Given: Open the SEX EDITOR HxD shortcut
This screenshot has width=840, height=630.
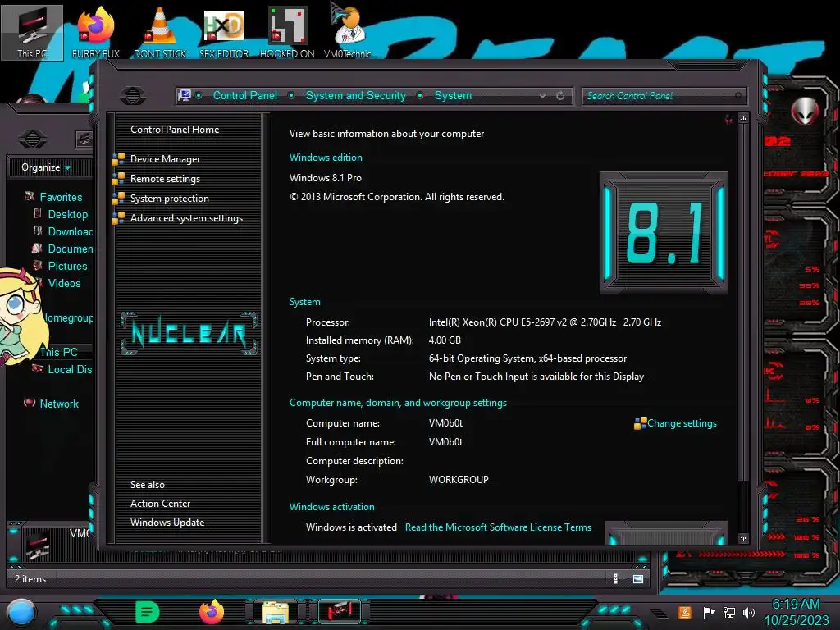Looking at the screenshot, I should 224,32.
